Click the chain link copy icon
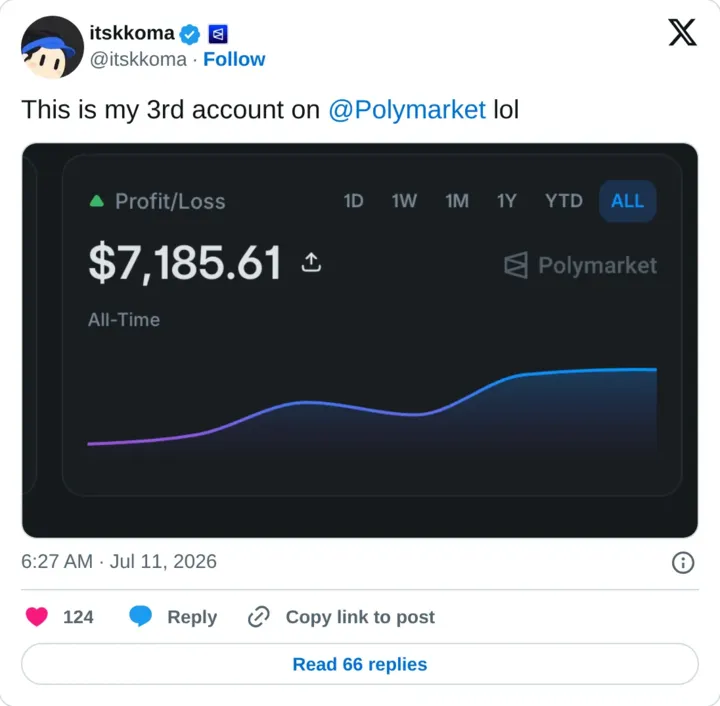The image size is (720, 706). pyautogui.click(x=259, y=616)
